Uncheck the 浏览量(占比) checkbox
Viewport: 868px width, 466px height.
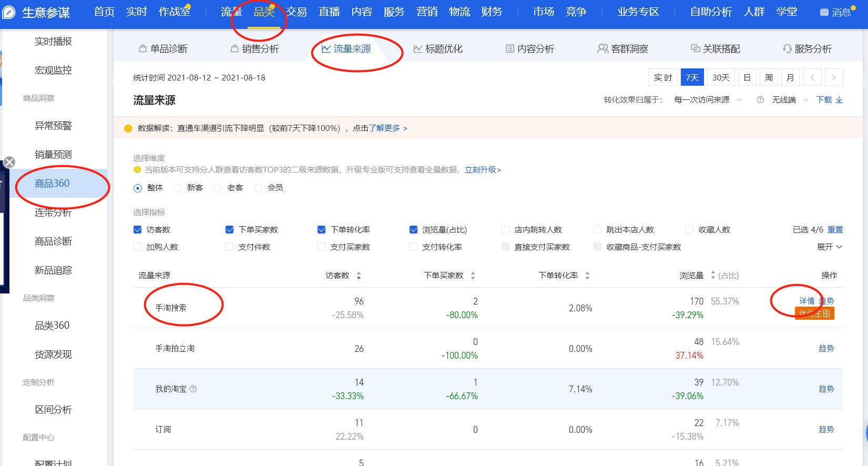(413, 229)
